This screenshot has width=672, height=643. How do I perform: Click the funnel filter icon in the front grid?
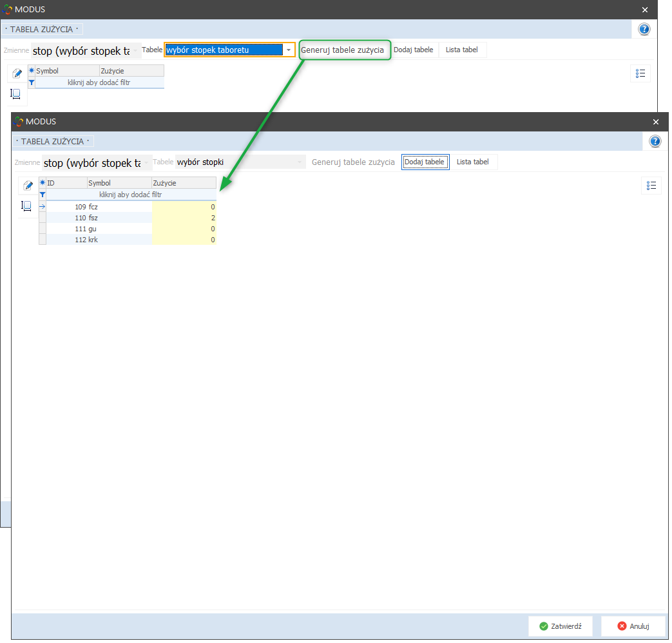tap(43, 194)
